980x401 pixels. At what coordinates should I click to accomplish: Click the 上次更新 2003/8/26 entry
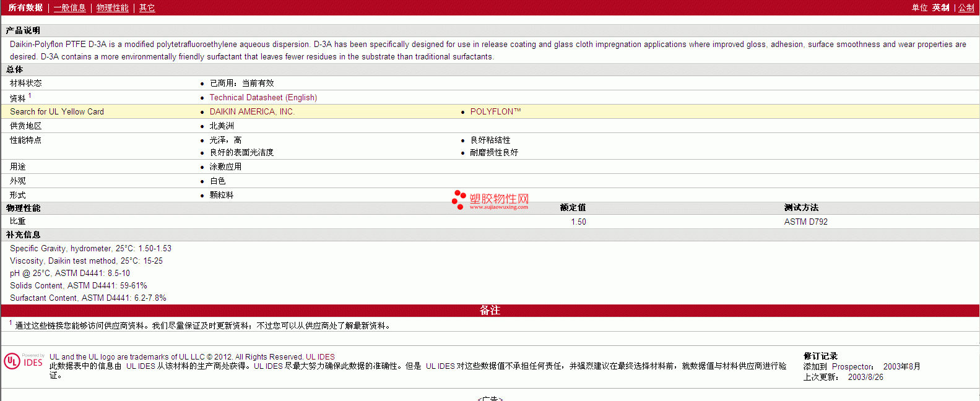[x=843, y=377]
